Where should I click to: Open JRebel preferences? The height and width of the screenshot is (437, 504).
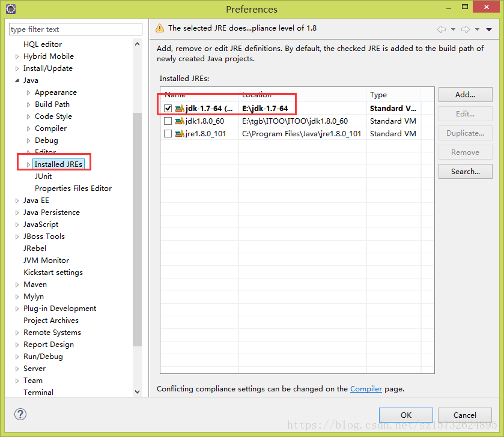(35, 248)
